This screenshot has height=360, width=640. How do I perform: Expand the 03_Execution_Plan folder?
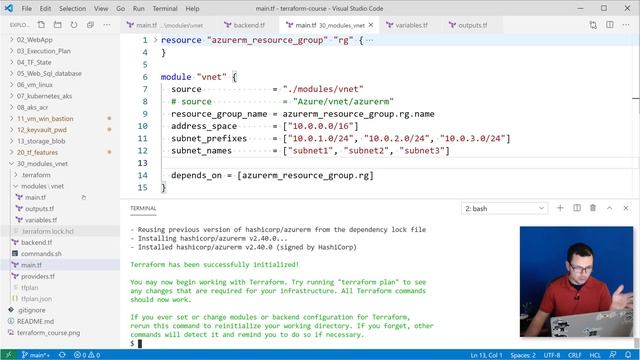tap(44, 51)
